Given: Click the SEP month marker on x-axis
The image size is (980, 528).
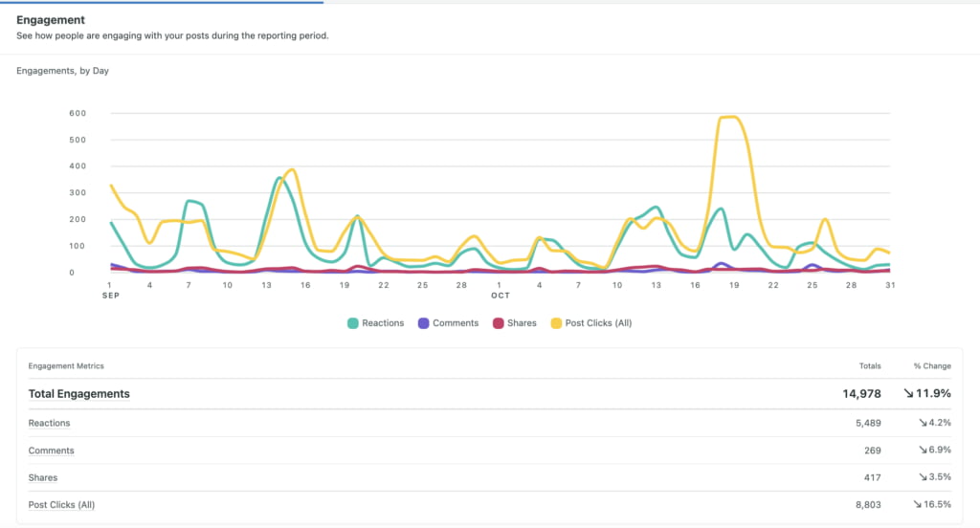Looking at the screenshot, I should (x=109, y=296).
